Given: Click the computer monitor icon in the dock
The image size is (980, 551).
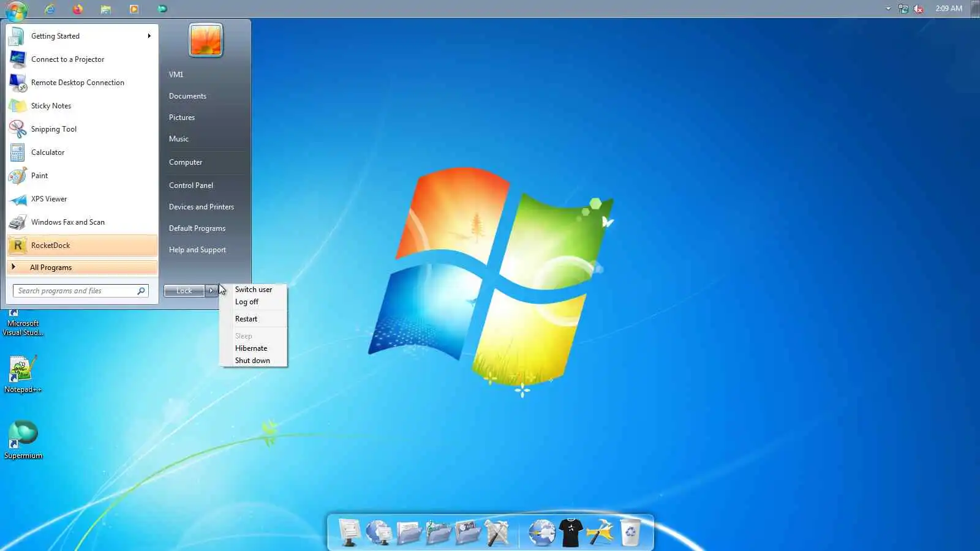Looking at the screenshot, I should 350,533.
